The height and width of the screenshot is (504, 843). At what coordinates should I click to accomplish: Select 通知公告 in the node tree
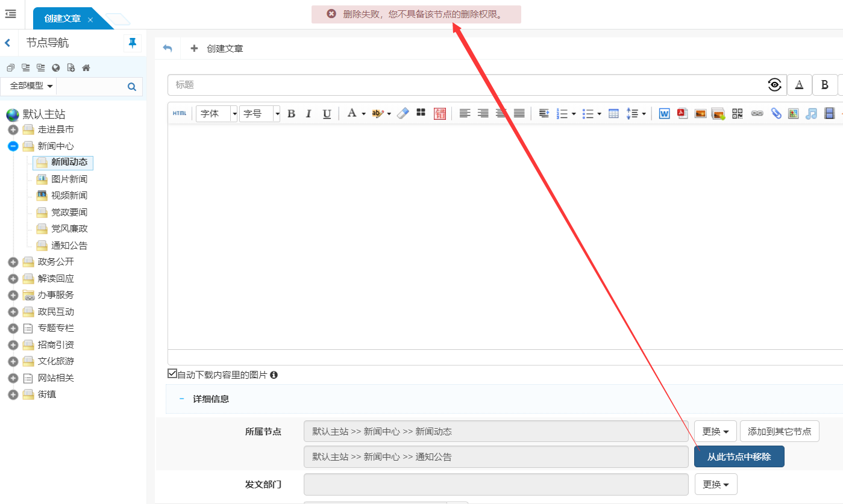[x=69, y=246]
